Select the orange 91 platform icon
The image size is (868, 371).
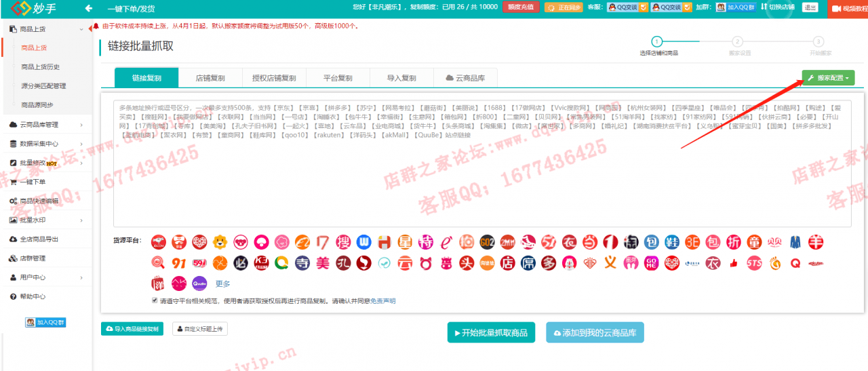(179, 262)
